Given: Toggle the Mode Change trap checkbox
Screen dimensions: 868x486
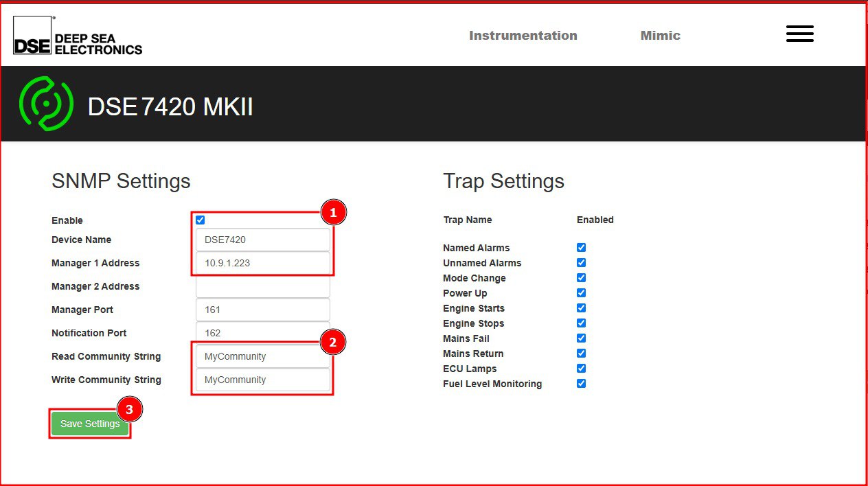Looking at the screenshot, I should tap(581, 278).
